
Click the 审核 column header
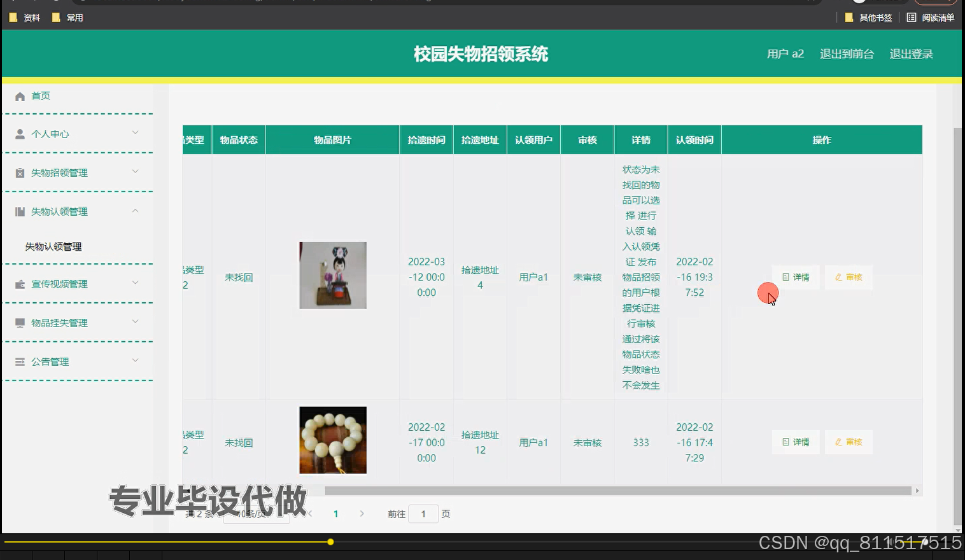tap(588, 140)
